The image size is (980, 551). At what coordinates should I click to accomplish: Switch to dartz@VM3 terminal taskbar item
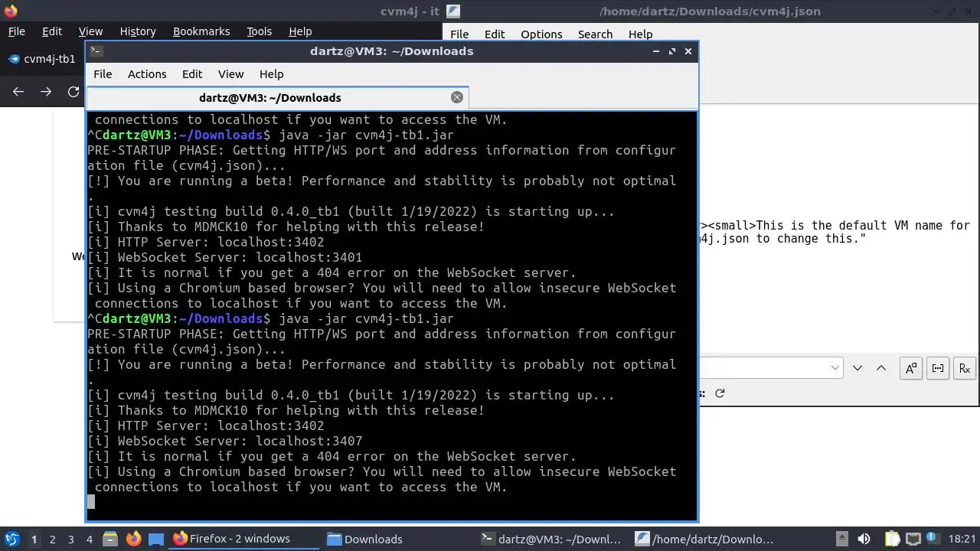pyautogui.click(x=551, y=539)
